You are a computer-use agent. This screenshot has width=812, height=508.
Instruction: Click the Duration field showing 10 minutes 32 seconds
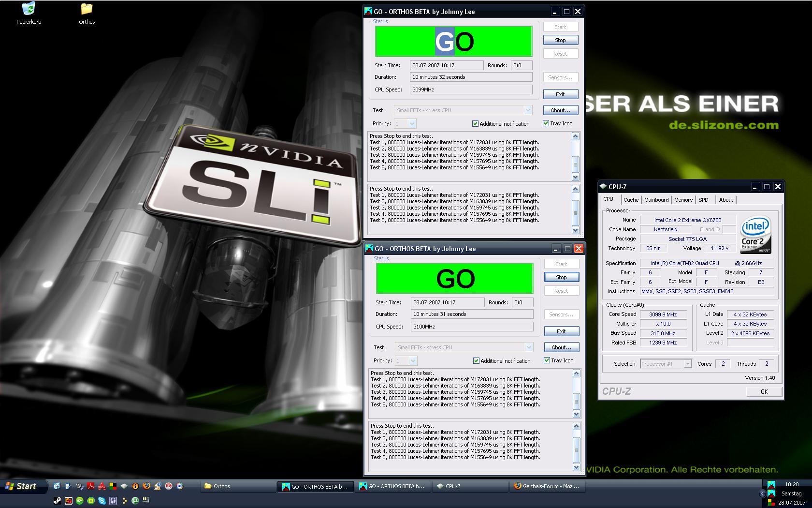tap(471, 77)
